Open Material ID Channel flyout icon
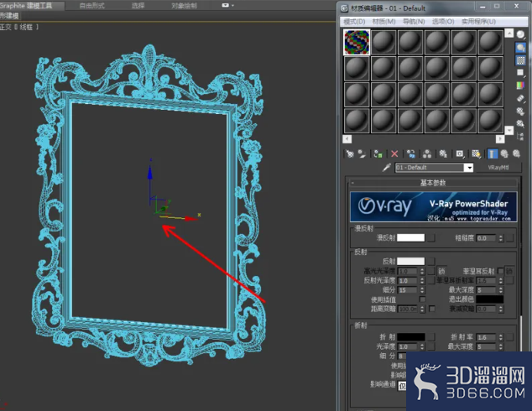 click(x=460, y=154)
